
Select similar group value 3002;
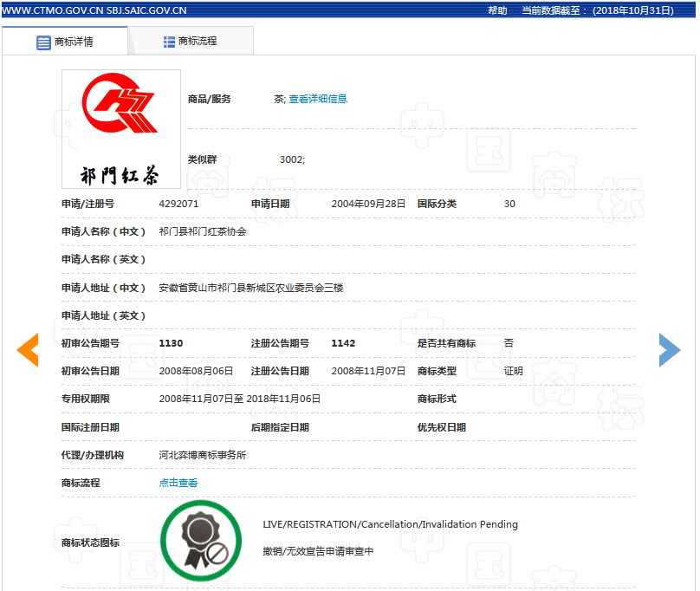click(293, 159)
